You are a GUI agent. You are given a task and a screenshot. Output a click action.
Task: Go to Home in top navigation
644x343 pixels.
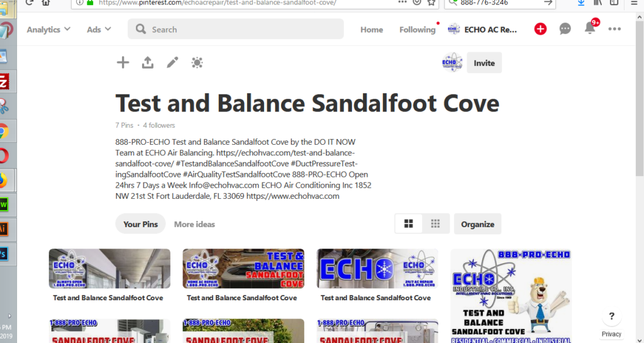coord(372,30)
